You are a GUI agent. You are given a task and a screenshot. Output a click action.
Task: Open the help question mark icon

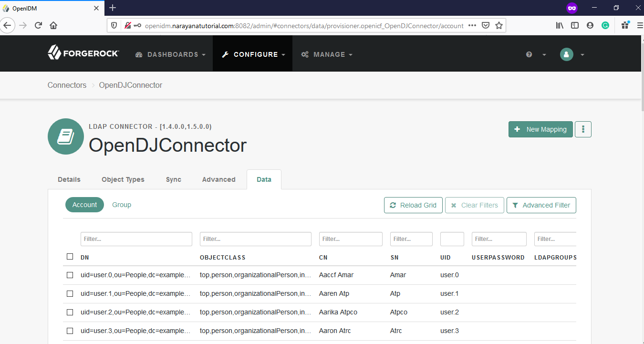pos(529,54)
